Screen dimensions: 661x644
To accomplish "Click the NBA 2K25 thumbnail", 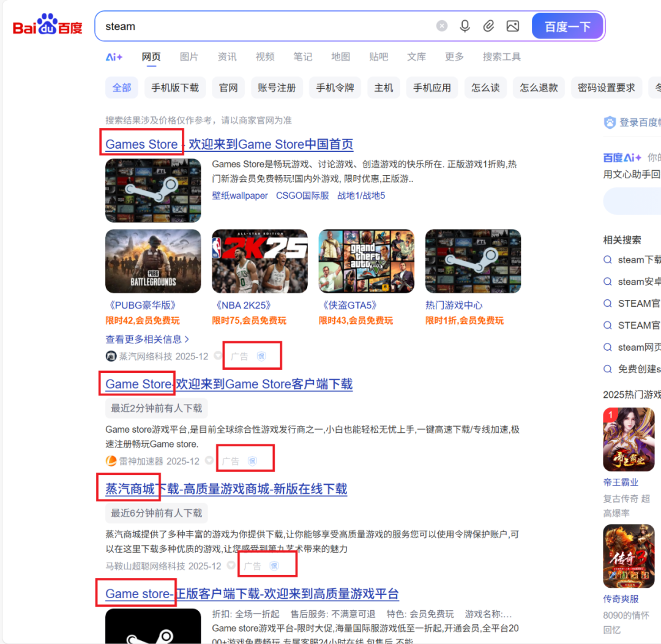I will [260, 261].
